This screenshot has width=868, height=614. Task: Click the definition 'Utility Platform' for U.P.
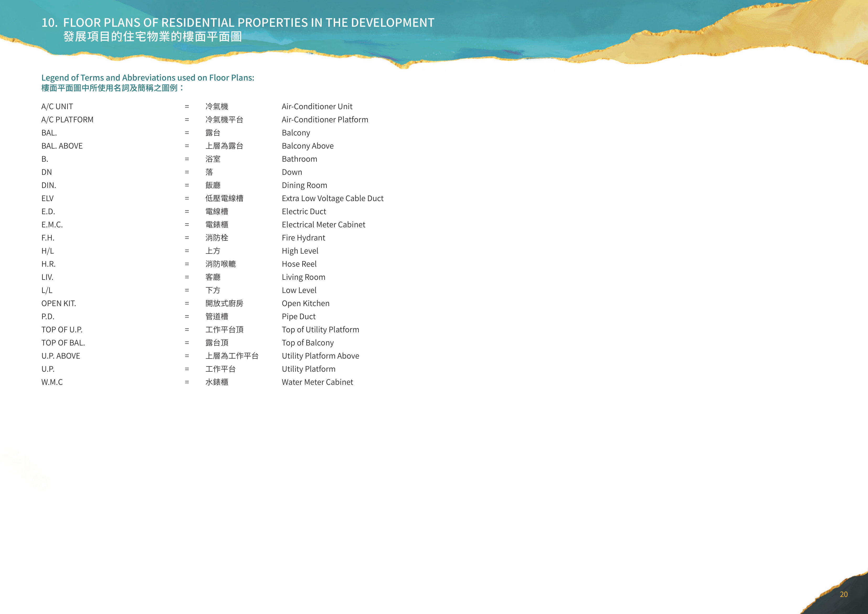[309, 369]
